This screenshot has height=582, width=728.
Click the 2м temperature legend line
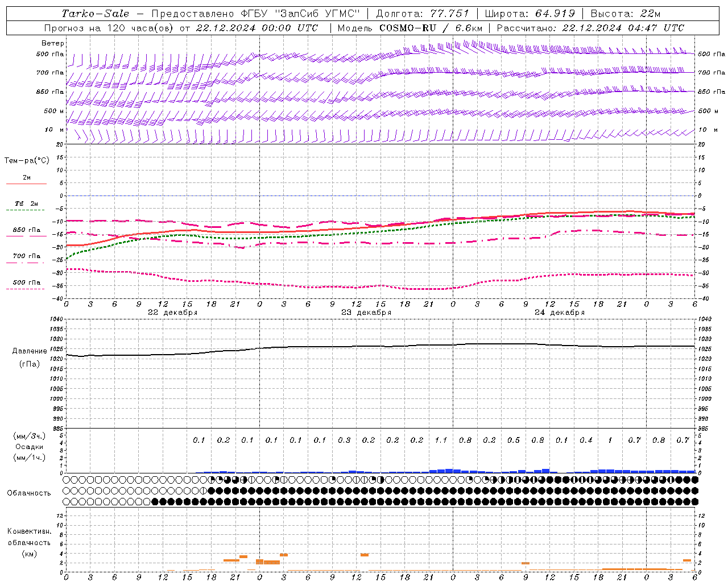point(26,184)
